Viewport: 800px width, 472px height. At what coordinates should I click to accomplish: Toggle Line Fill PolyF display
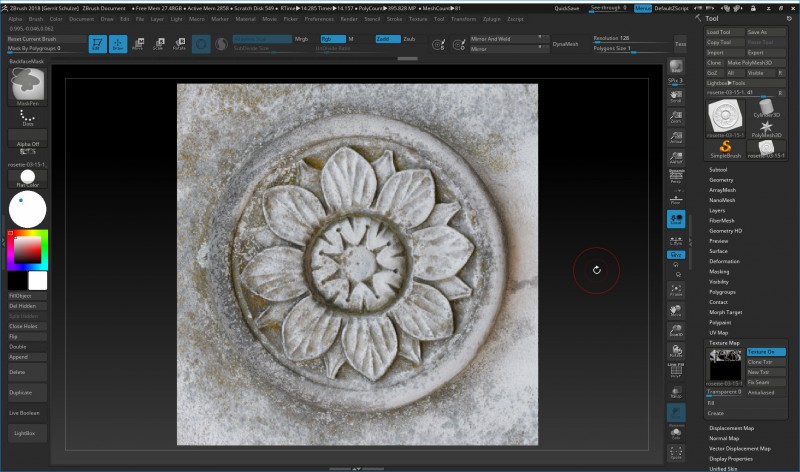point(676,370)
